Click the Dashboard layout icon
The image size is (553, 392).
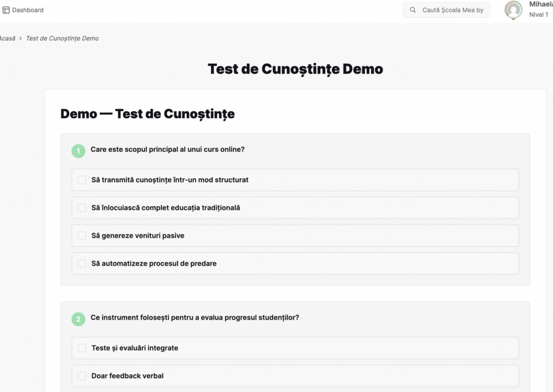(x=6, y=10)
